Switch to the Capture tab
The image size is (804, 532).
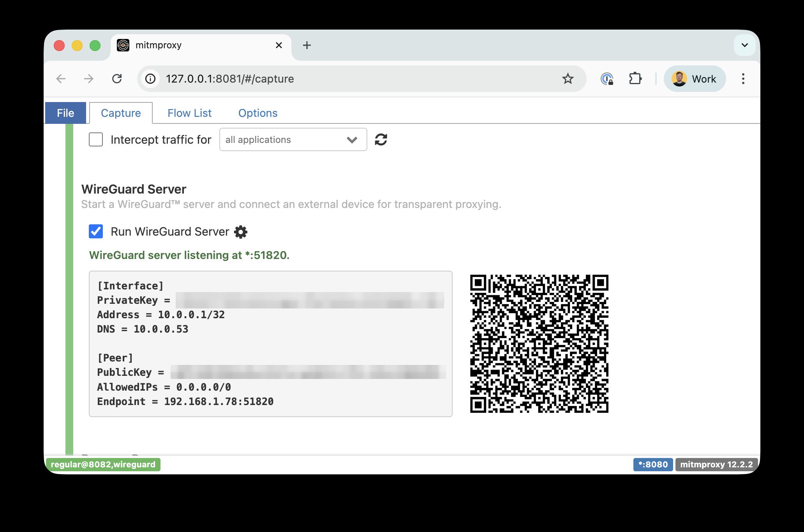tap(121, 113)
